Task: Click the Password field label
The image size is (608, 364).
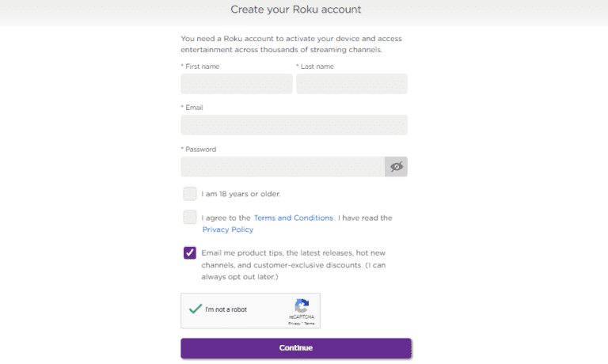Action: pos(199,149)
